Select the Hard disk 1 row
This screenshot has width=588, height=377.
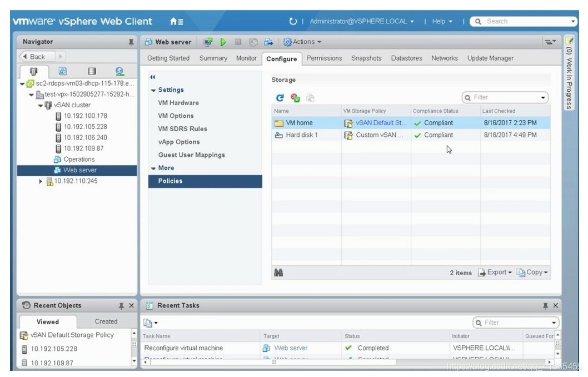(x=411, y=135)
